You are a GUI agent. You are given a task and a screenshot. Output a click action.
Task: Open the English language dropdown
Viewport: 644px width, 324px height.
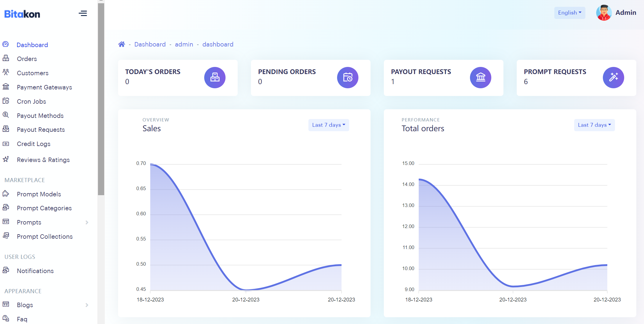(x=570, y=13)
